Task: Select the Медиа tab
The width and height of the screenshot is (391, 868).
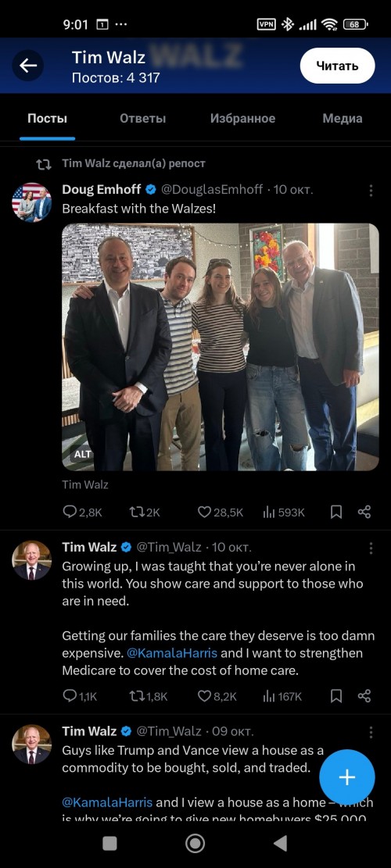Action: (x=343, y=119)
